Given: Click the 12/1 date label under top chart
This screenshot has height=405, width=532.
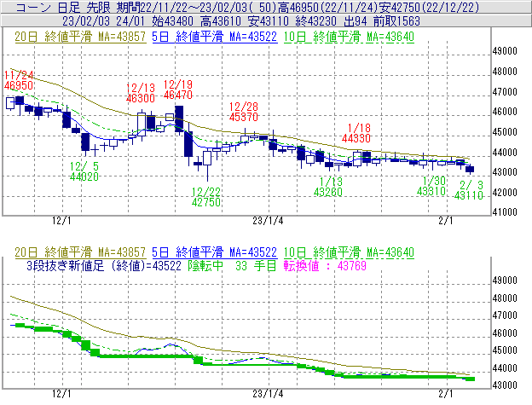Looking at the screenshot, I should point(61,221).
